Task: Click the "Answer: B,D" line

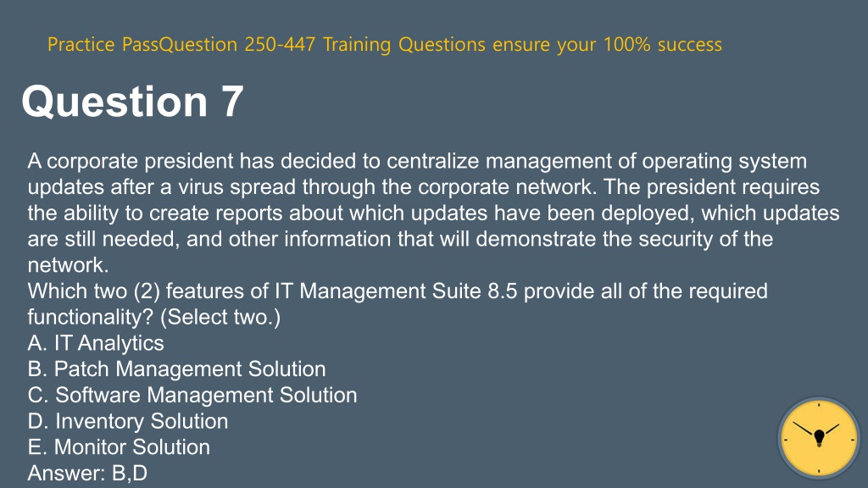Action: (87, 473)
